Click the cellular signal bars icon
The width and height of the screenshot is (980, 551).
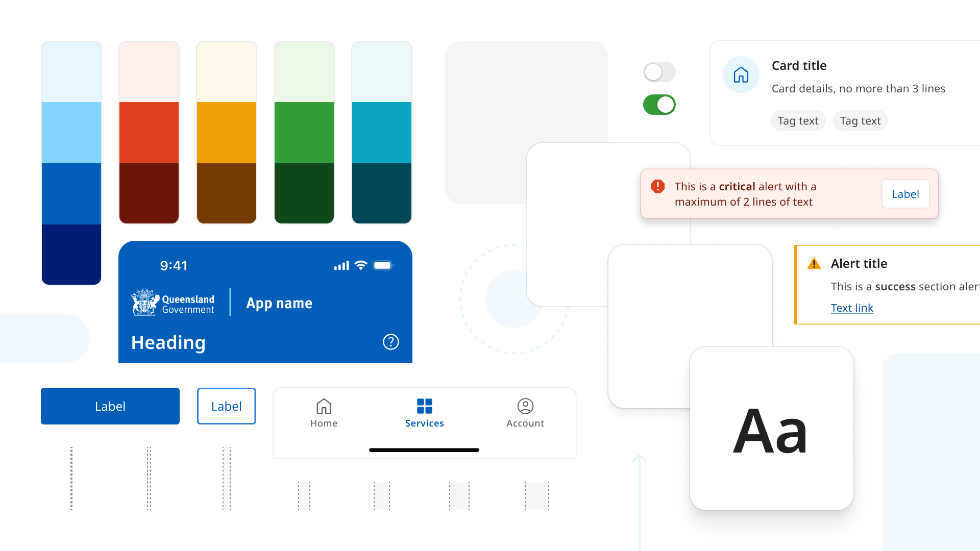click(x=341, y=265)
